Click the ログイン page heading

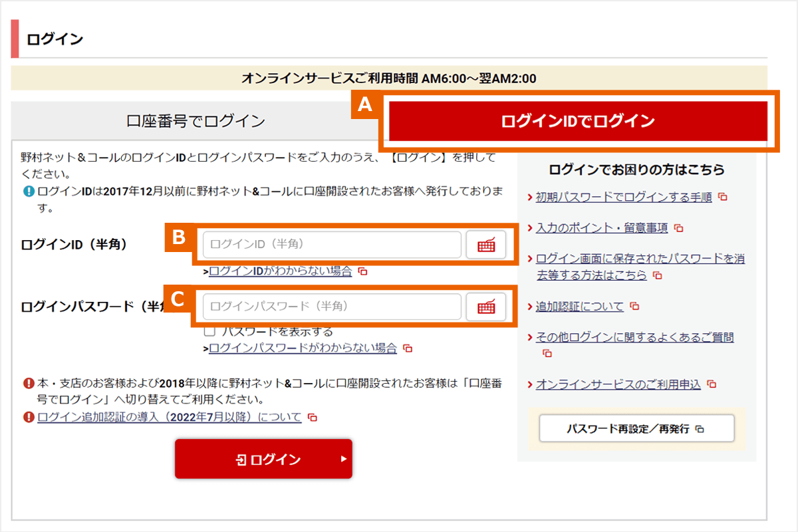(x=55, y=39)
